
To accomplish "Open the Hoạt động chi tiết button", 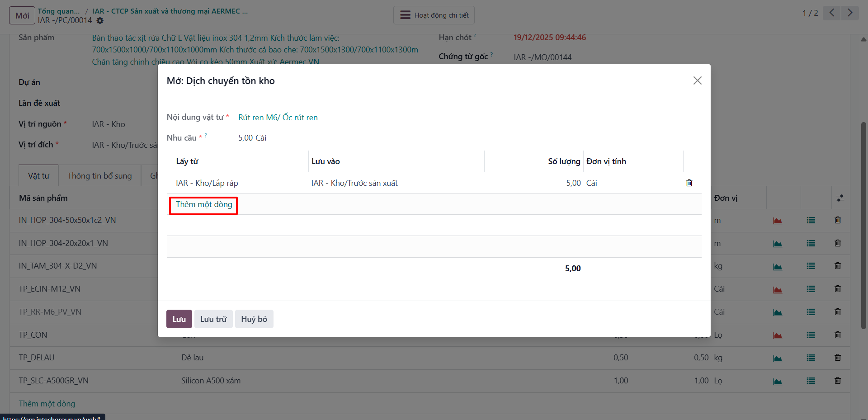I will coord(434,15).
